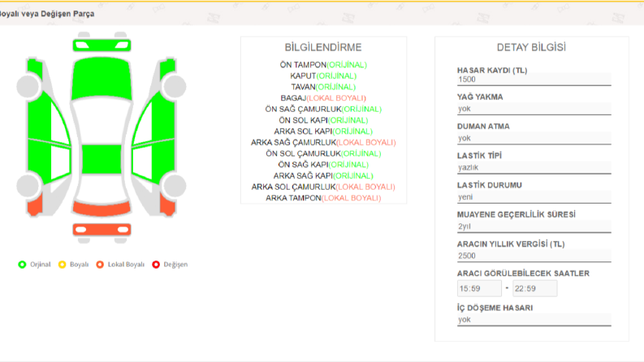Click the LASTİK TİPİ field showing yazlık
Screen dimensions: 644x362
pyautogui.click(x=534, y=167)
